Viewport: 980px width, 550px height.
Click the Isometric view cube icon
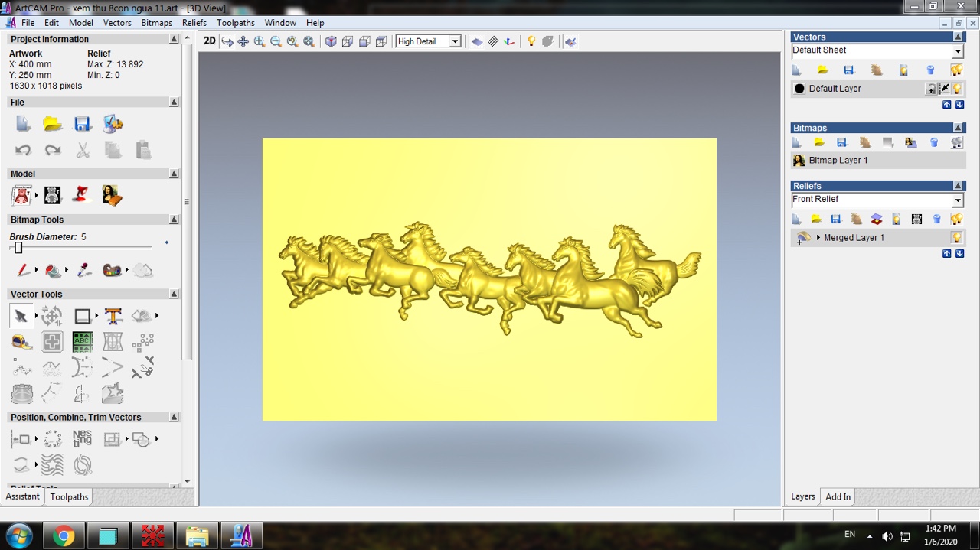(331, 41)
